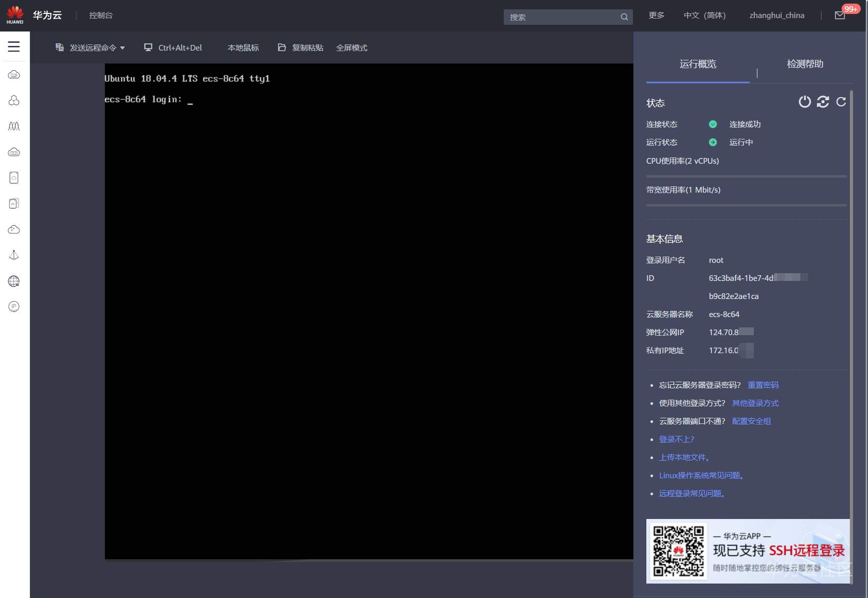Image resolution: width=868 pixels, height=598 pixels.
Task: Click the 运行中 status text
Action: 741,142
